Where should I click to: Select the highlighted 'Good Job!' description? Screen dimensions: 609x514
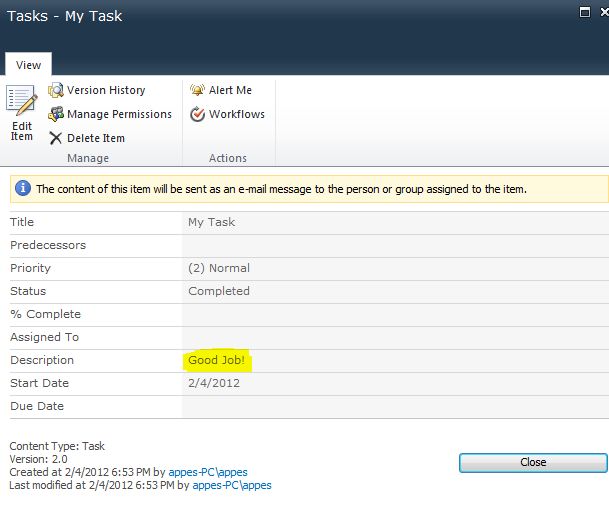click(217, 360)
